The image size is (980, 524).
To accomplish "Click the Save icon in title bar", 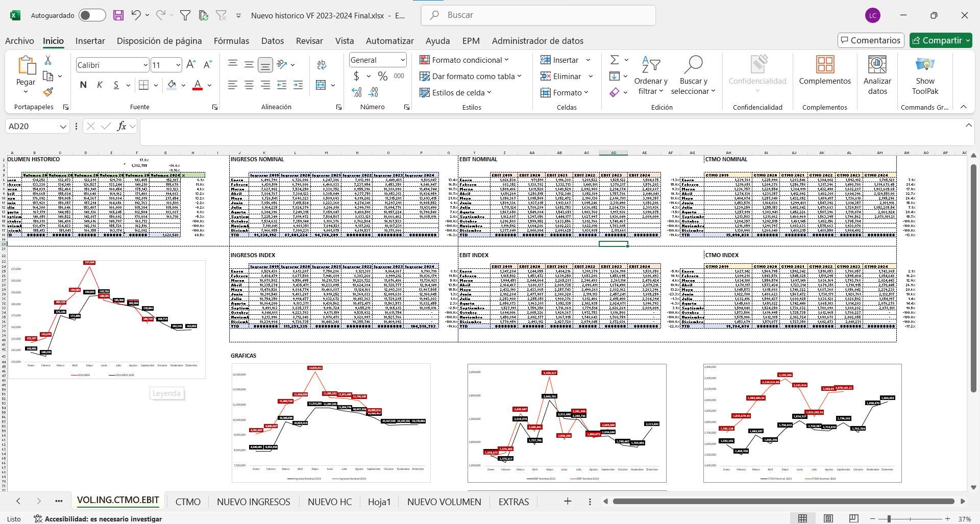I will 118,15.
